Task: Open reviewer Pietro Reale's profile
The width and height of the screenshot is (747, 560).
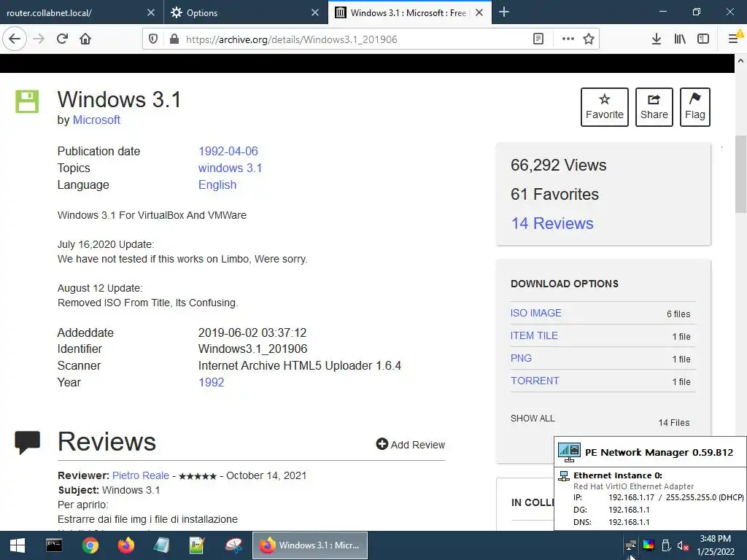Action: [141, 475]
